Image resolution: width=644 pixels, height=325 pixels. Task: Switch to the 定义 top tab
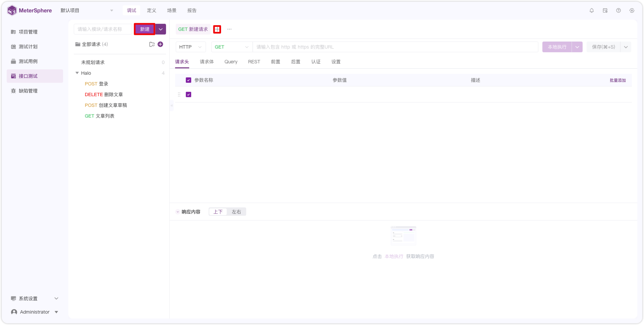(x=152, y=10)
